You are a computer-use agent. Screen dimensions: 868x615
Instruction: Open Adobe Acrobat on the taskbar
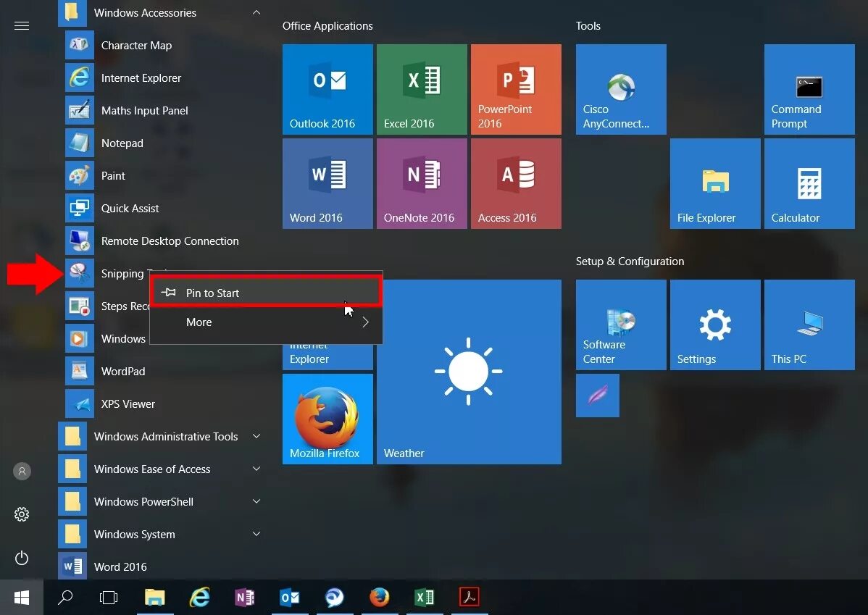[469, 598]
